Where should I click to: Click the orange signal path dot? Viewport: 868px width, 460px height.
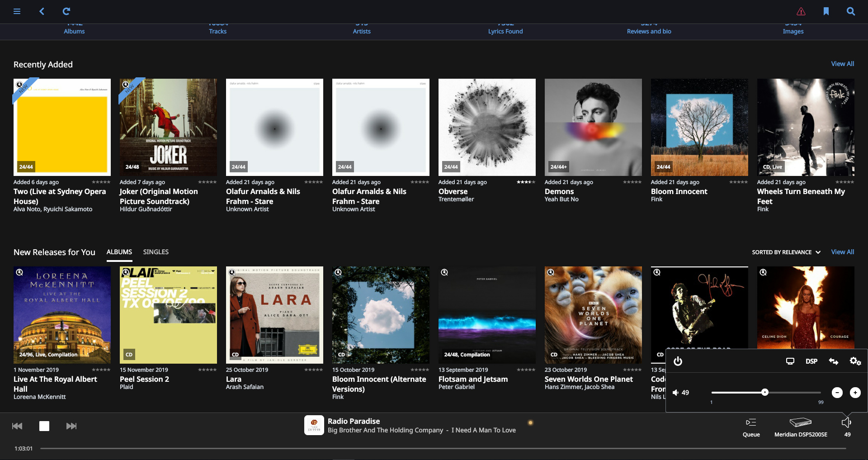coord(531,423)
